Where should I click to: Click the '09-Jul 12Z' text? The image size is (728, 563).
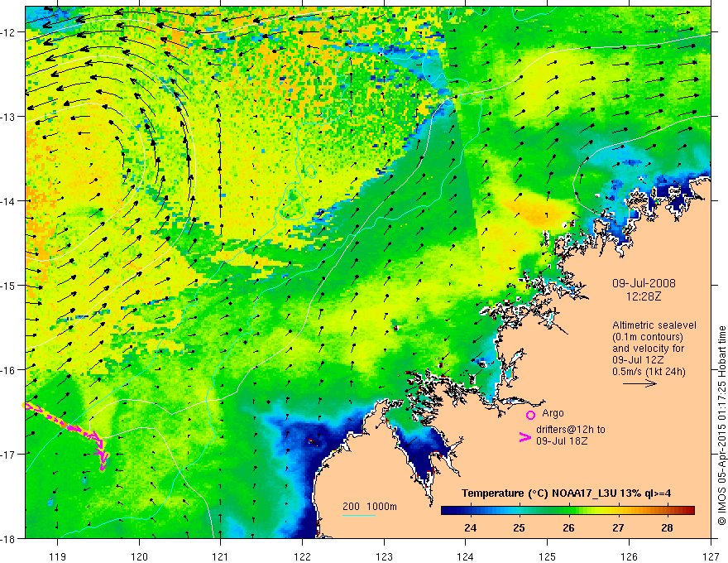tap(638, 360)
